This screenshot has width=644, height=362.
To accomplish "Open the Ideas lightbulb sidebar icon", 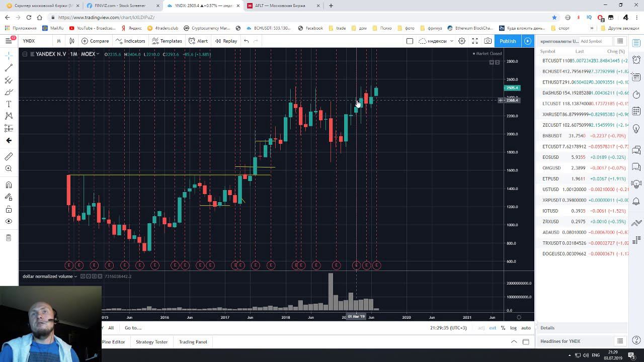I will pyautogui.click(x=636, y=129).
